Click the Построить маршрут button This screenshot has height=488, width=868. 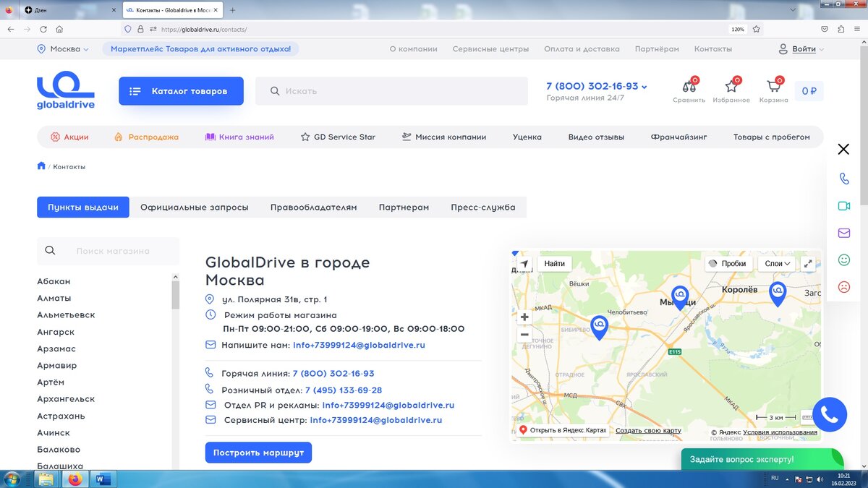[x=258, y=453]
